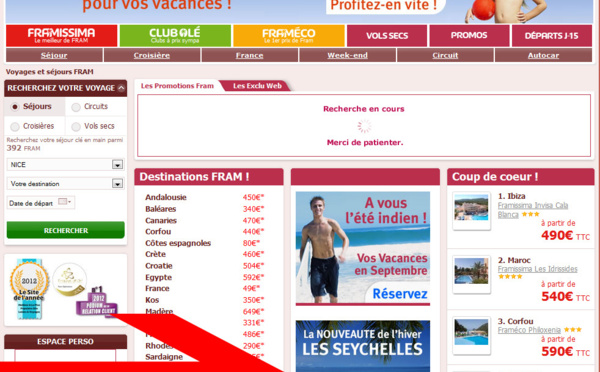Click the Week-end menu link
Image resolution: width=600 pixels, height=372 pixels.
coord(347,55)
